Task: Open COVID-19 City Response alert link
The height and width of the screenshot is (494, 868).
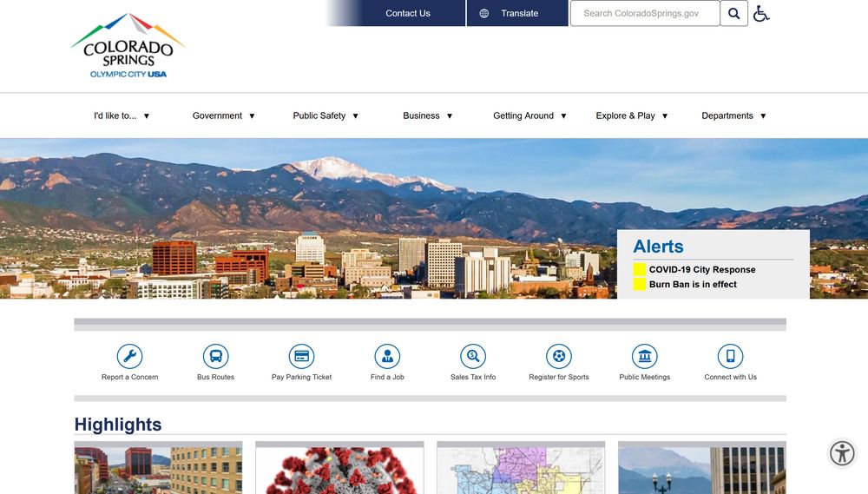Action: pos(702,270)
